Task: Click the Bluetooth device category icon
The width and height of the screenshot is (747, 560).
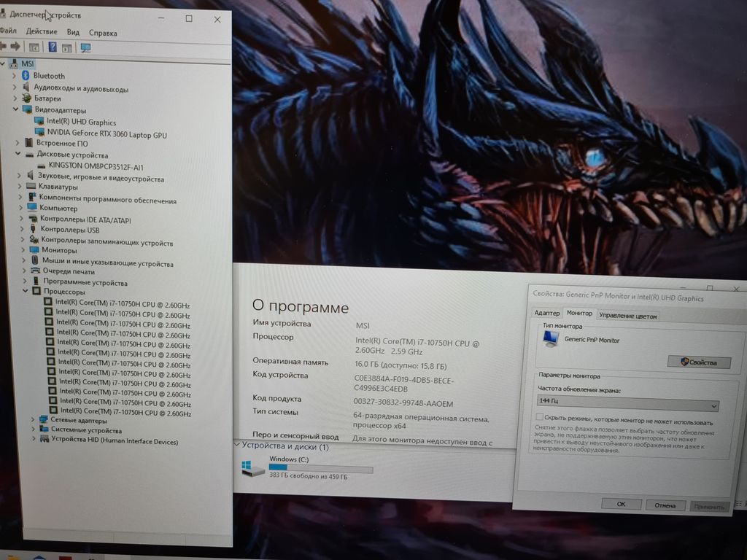Action: click(x=25, y=75)
